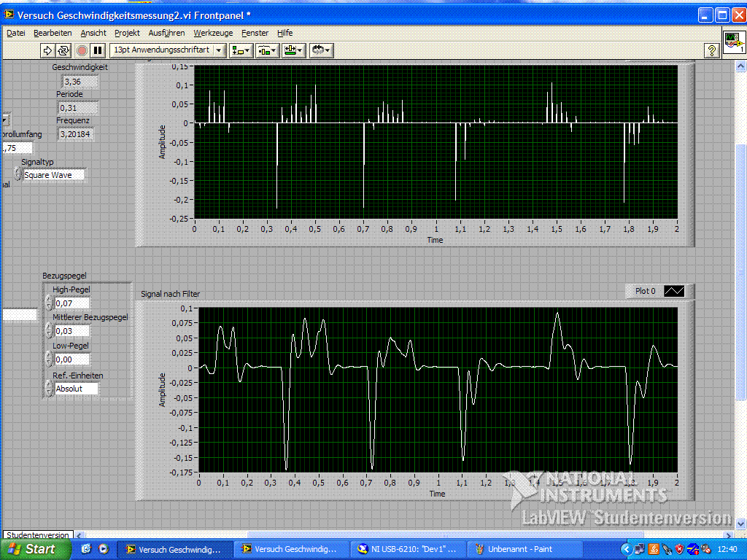
Task: Click the Geschwindigkeit value 3,36
Action: click(80, 82)
